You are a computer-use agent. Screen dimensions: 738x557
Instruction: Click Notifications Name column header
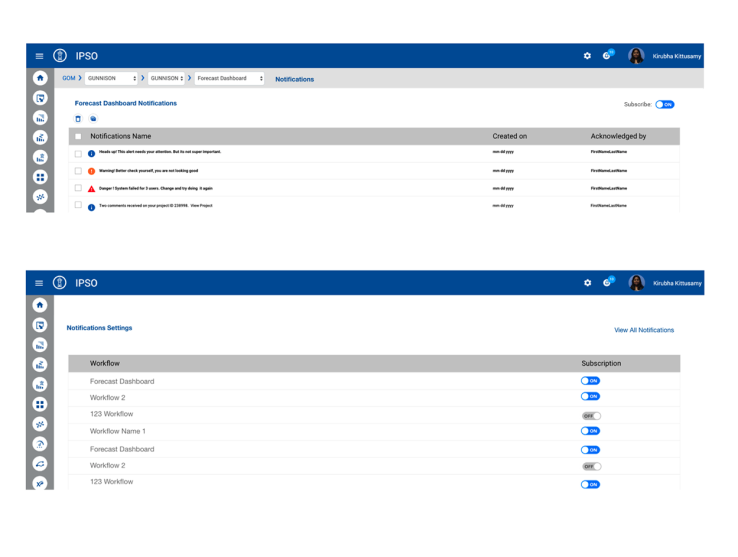(120, 136)
